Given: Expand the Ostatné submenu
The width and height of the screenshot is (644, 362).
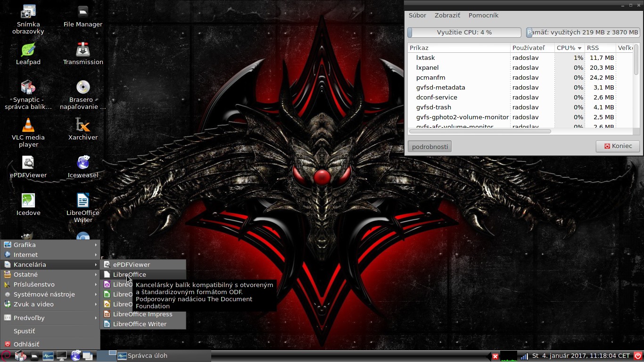Looking at the screenshot, I should click(50, 274).
